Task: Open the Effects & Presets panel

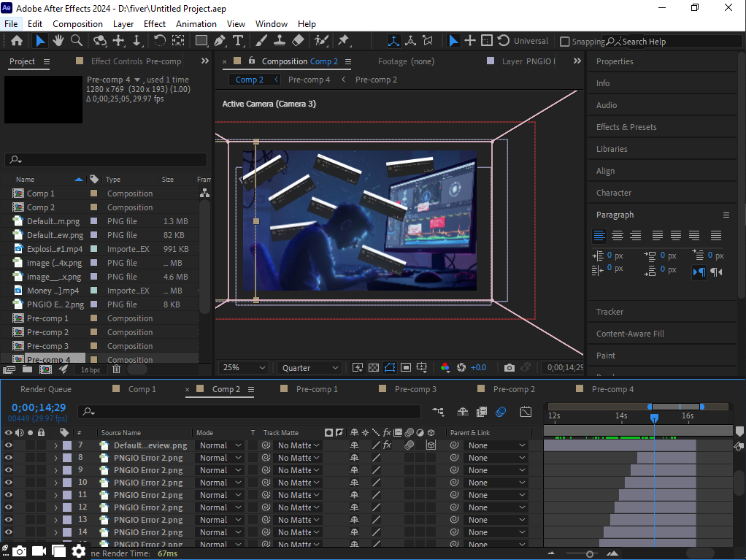Action: (x=626, y=127)
